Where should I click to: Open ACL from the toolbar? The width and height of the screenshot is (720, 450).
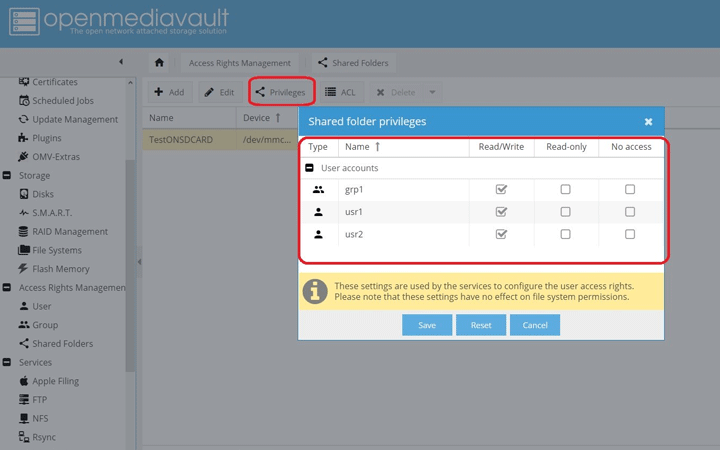(x=341, y=92)
